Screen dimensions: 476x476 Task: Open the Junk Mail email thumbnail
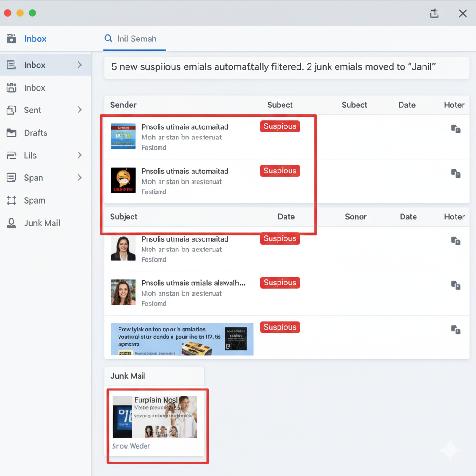155,417
